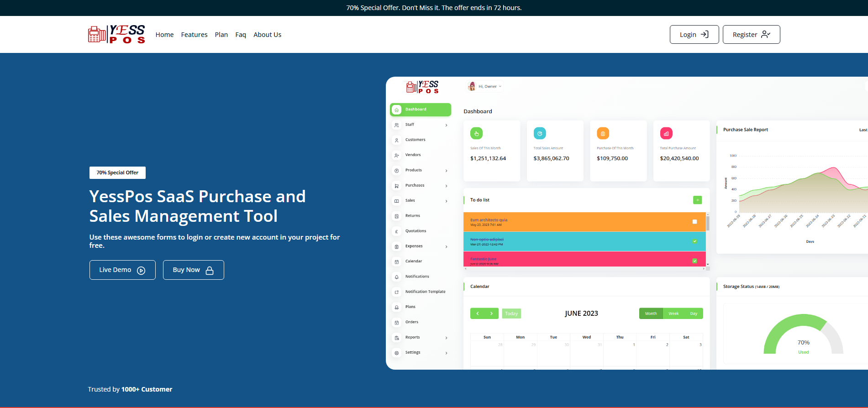Click the Notifications bell icon in sidebar
Image resolution: width=868 pixels, height=408 pixels.
click(396, 277)
